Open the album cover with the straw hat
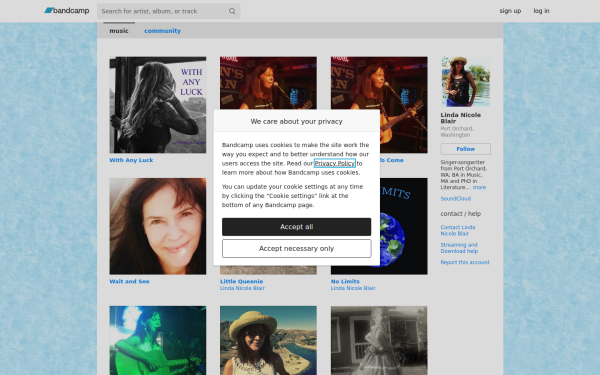 pos(268,340)
